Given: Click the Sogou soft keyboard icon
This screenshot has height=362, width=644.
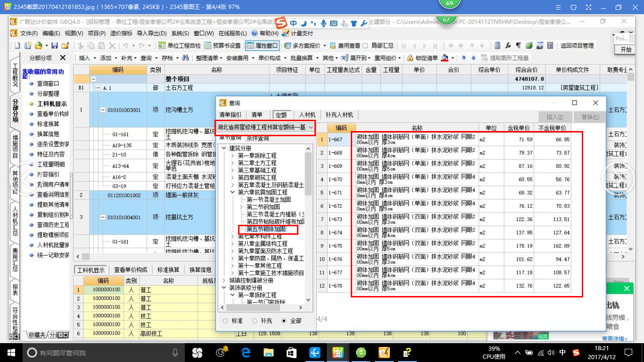Looking at the screenshot, I should (333, 23).
